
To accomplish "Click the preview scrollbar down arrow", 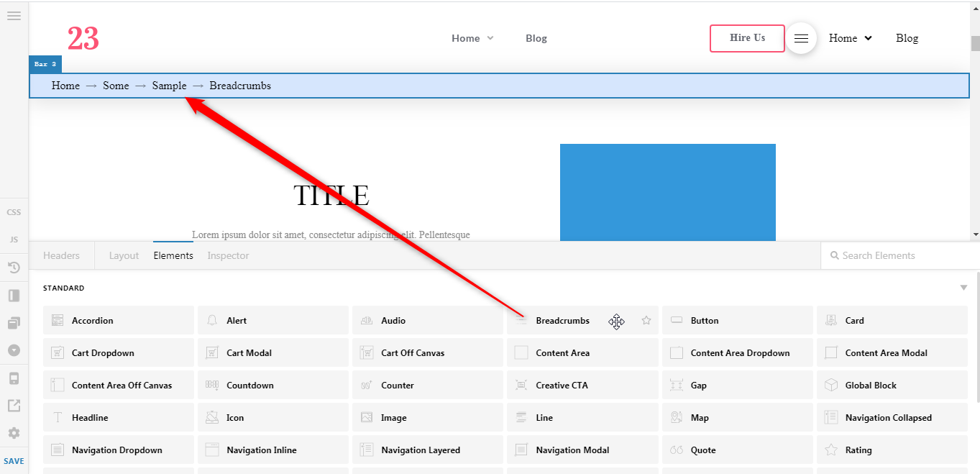I will pyautogui.click(x=975, y=234).
